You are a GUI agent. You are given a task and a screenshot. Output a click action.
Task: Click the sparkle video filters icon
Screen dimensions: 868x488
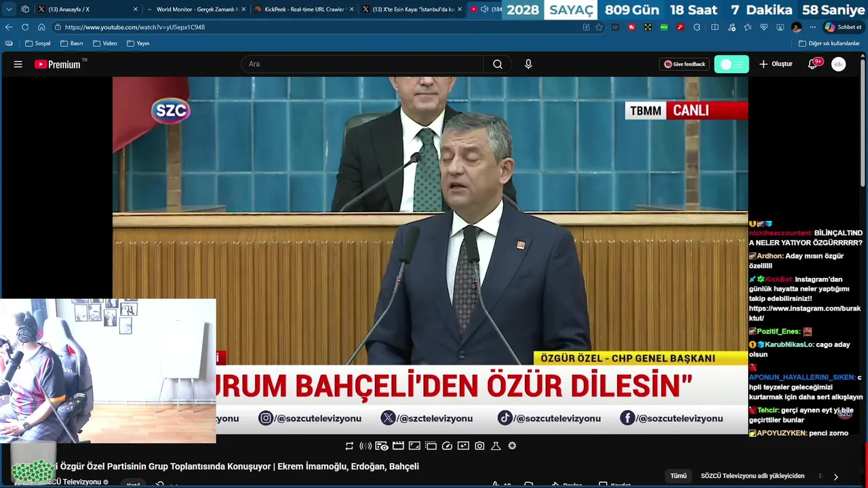pyautogui.click(x=463, y=445)
